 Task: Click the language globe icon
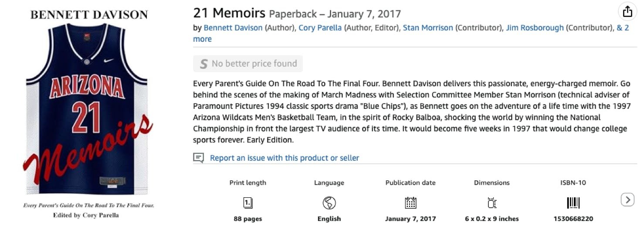pyautogui.click(x=329, y=203)
